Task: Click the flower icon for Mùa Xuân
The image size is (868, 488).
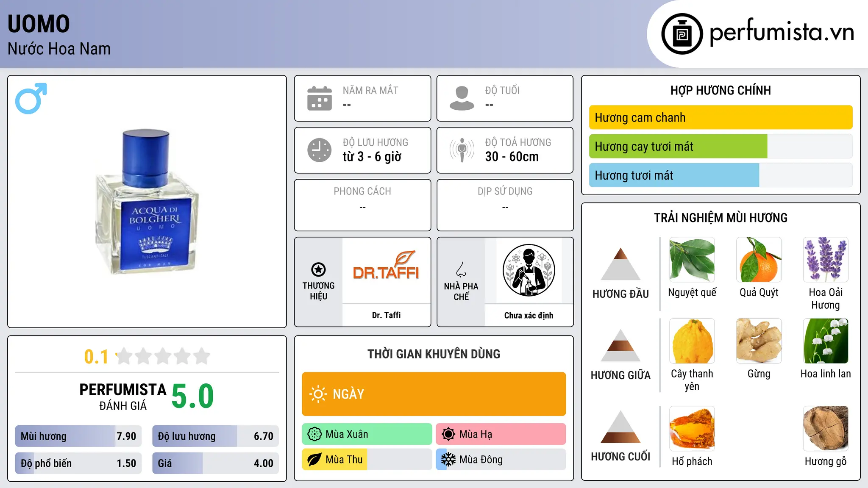Action: pyautogui.click(x=314, y=434)
